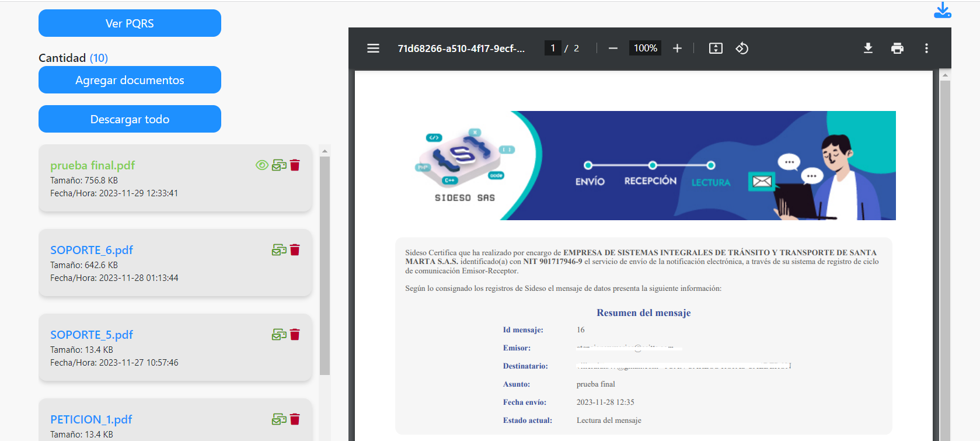Click Descargar todo button
The width and height of the screenshot is (980, 441).
(130, 119)
